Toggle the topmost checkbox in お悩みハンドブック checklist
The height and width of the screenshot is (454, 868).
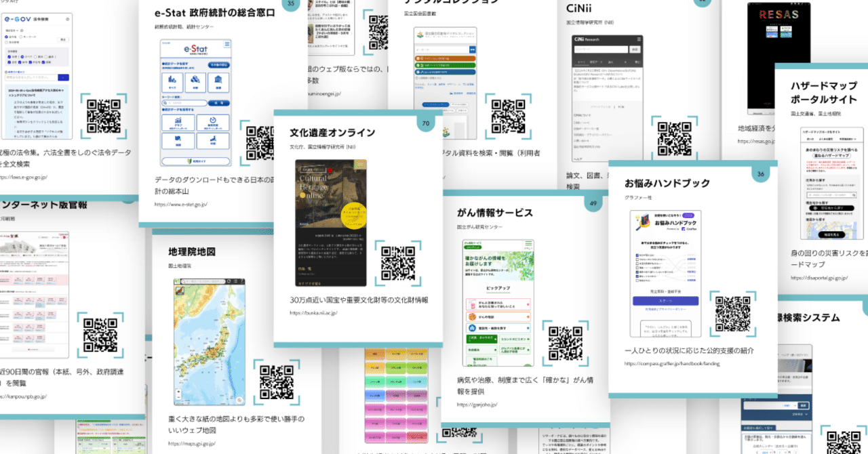[x=637, y=255]
